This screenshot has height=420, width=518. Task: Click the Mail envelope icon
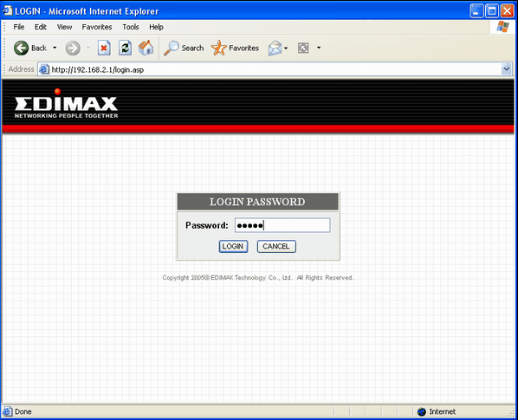(x=275, y=48)
